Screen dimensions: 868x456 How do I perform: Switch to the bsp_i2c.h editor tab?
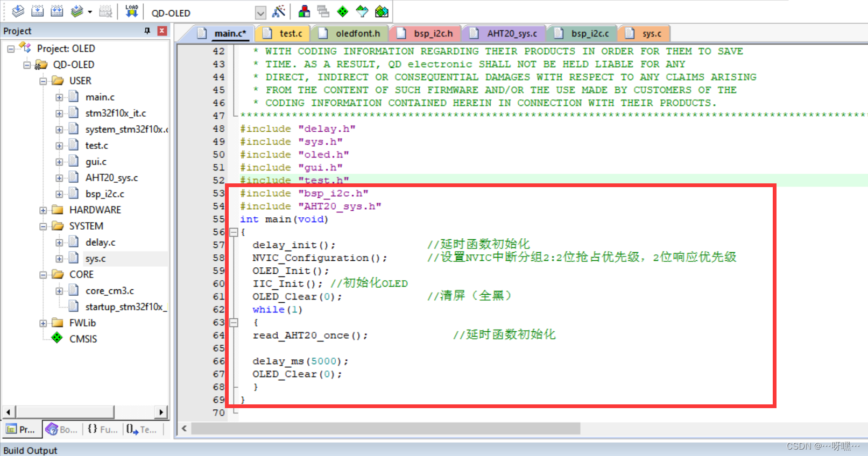(x=425, y=33)
